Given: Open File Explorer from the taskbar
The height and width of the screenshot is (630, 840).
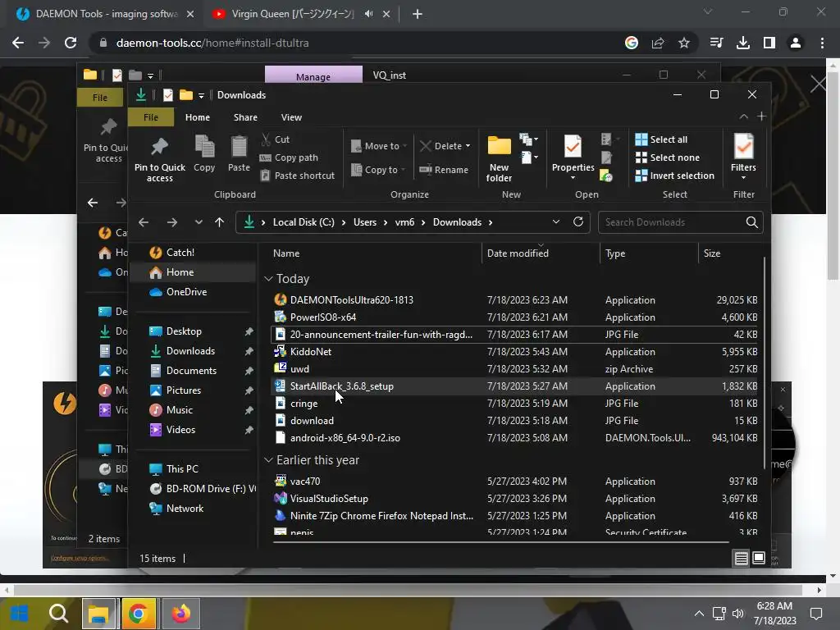Looking at the screenshot, I should tap(98, 614).
